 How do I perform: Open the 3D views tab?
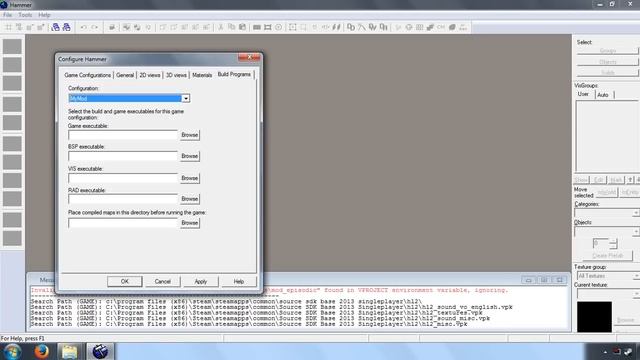(176, 75)
